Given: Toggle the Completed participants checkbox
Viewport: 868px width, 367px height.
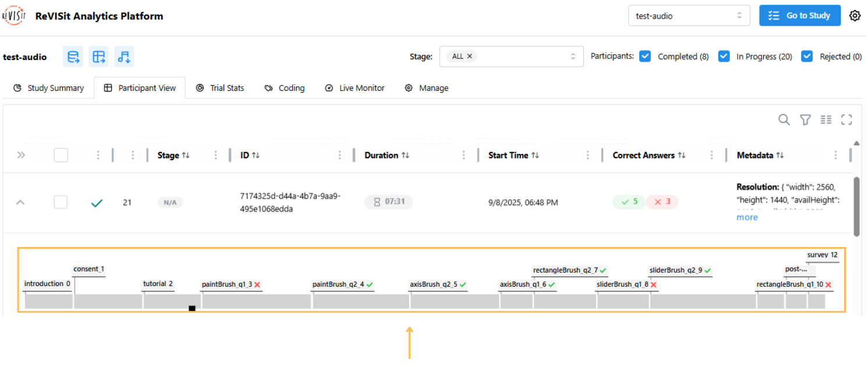Looking at the screenshot, I should 645,56.
